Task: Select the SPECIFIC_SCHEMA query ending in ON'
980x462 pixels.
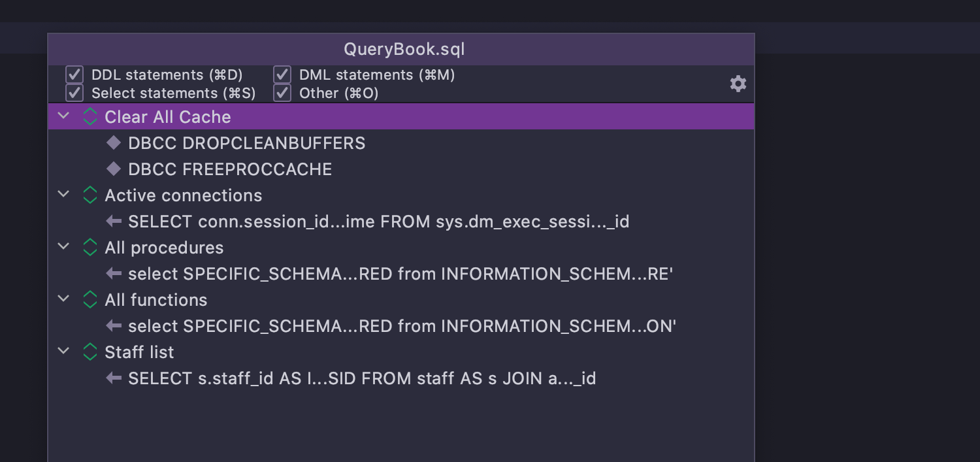Action: pyautogui.click(x=401, y=326)
